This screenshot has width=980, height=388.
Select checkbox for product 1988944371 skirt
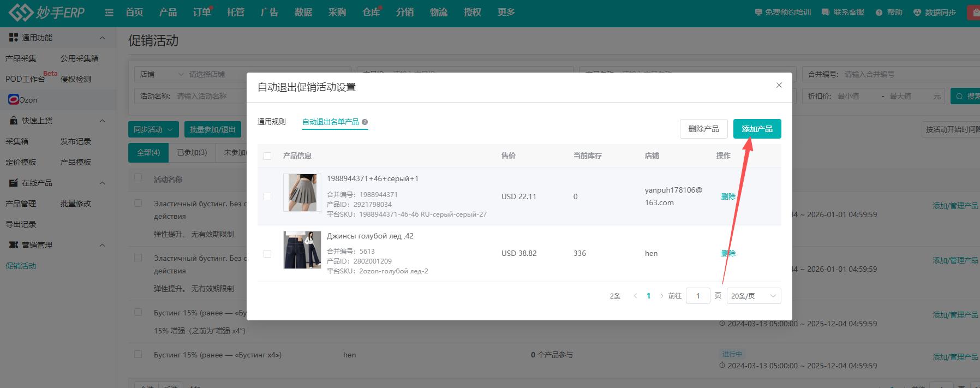point(267,196)
